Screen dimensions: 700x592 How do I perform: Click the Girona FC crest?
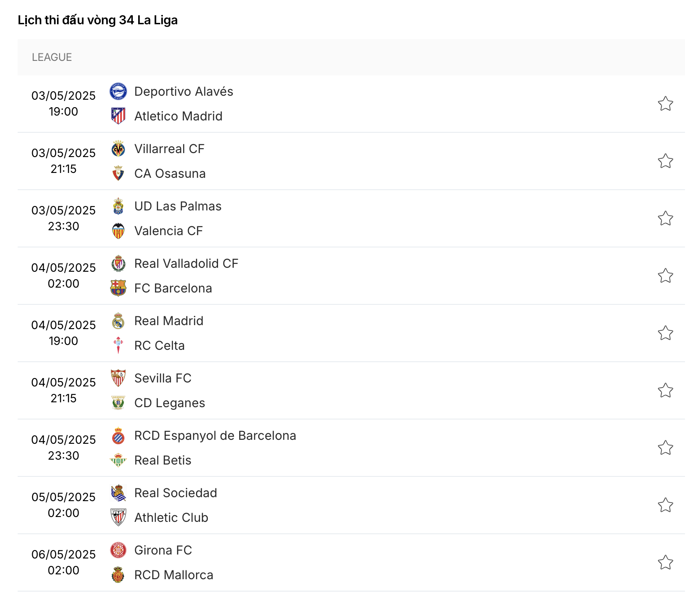tap(118, 550)
